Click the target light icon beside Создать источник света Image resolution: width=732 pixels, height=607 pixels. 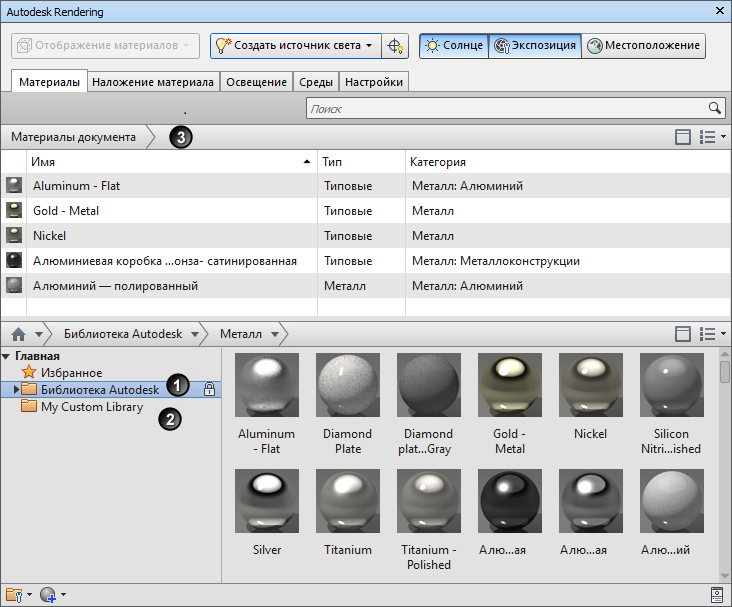point(395,46)
